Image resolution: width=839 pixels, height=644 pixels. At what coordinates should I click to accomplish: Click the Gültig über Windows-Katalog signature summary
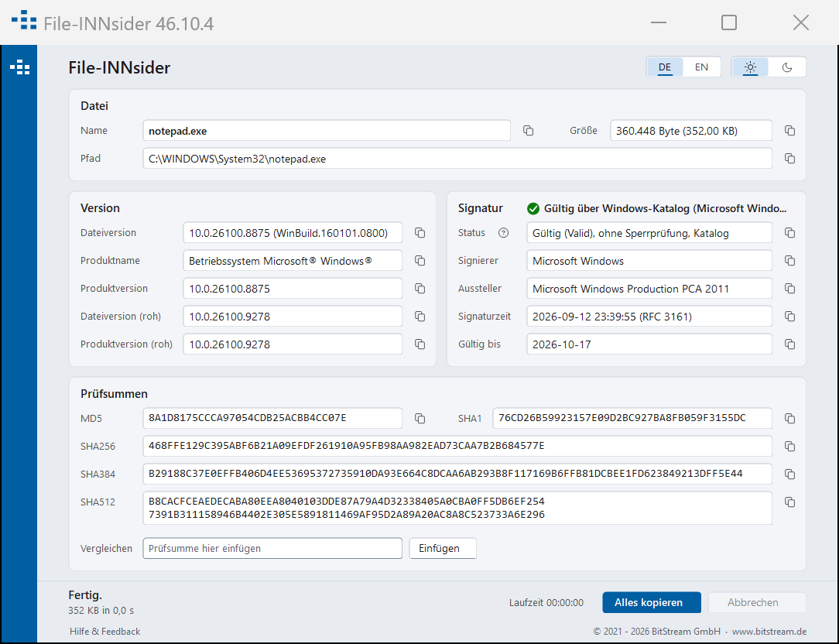point(665,209)
